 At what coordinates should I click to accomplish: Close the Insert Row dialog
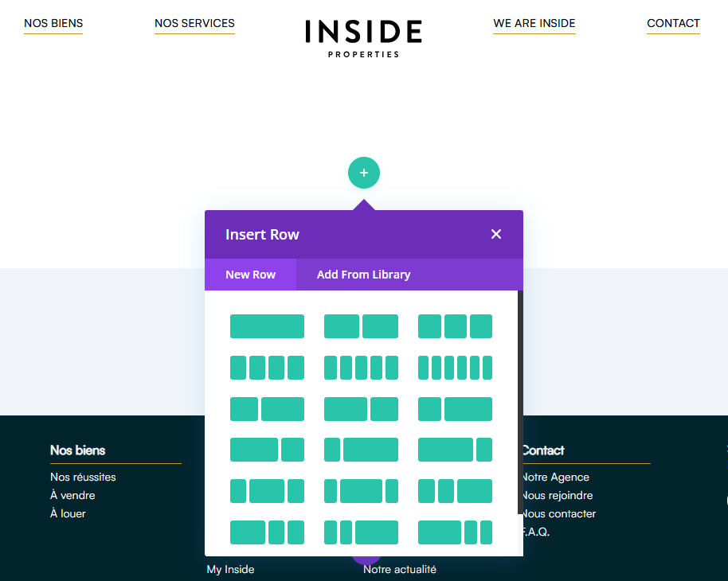[496, 234]
